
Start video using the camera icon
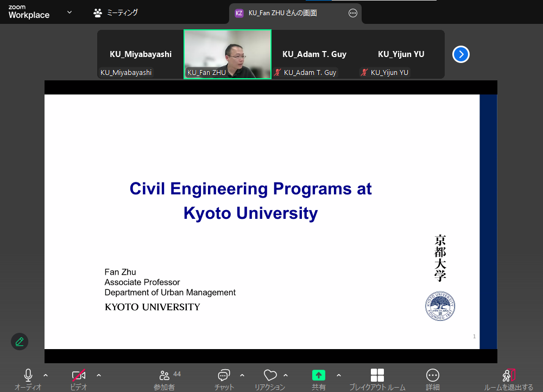[x=79, y=375]
